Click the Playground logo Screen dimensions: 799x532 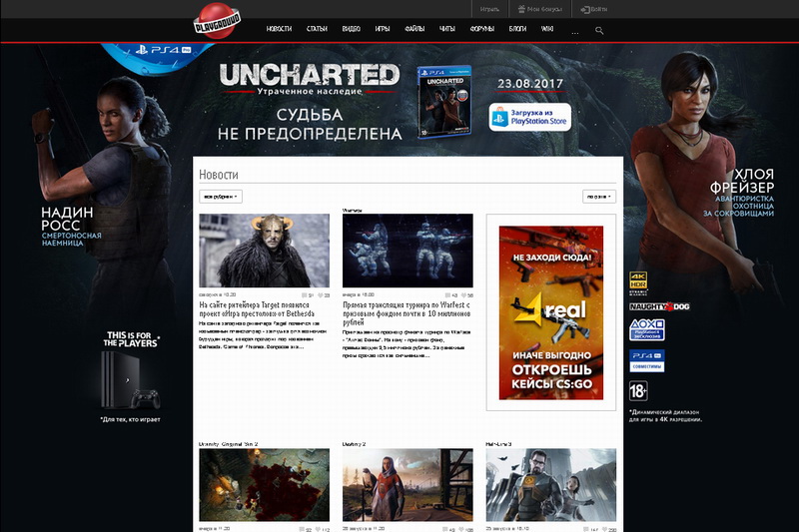pyautogui.click(x=214, y=22)
